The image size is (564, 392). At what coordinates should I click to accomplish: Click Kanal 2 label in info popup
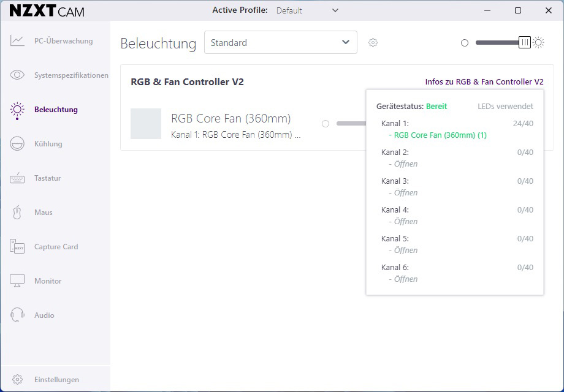pos(395,153)
